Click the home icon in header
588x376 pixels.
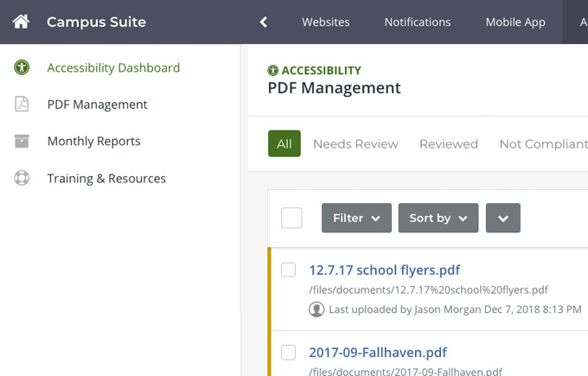(x=21, y=22)
